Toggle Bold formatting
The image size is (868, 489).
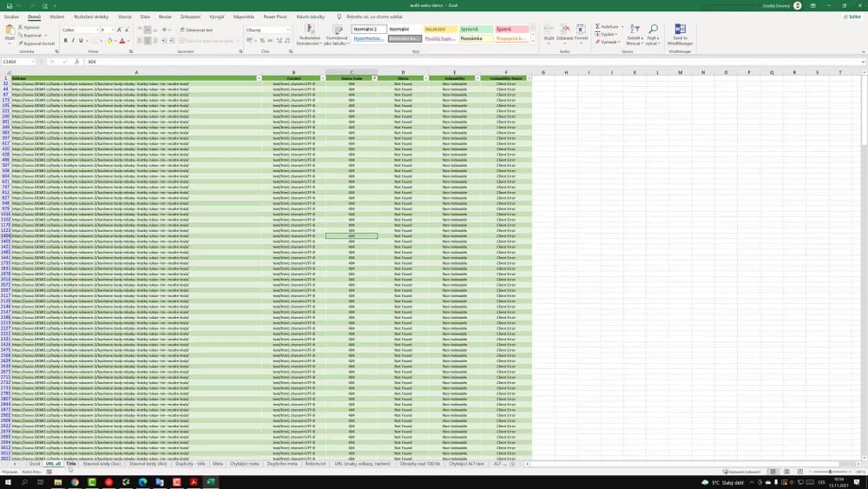65,41
